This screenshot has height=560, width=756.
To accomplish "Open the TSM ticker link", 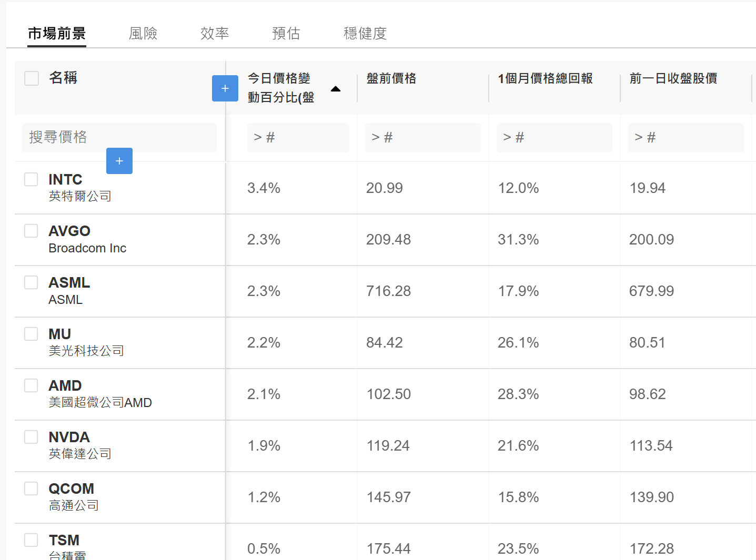I will [x=64, y=540].
